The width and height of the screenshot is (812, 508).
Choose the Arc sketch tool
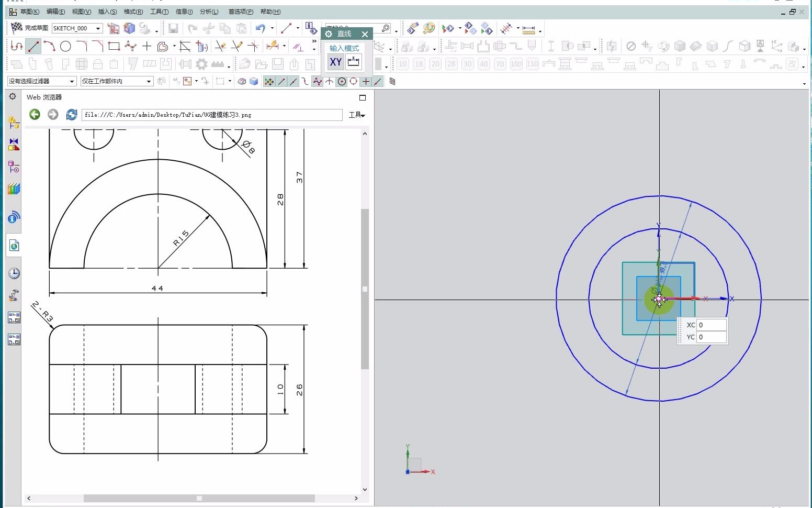[x=49, y=47]
